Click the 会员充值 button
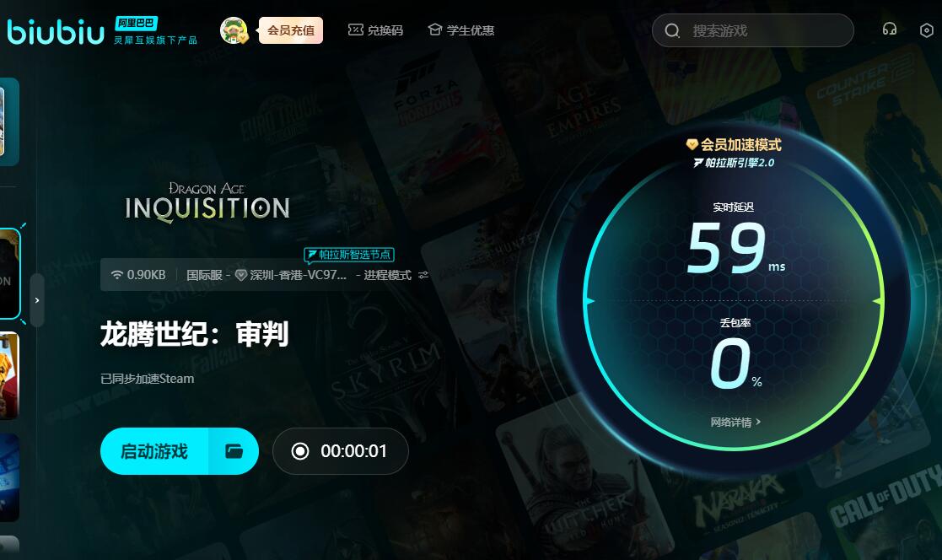The height and width of the screenshot is (560, 942). click(x=291, y=30)
